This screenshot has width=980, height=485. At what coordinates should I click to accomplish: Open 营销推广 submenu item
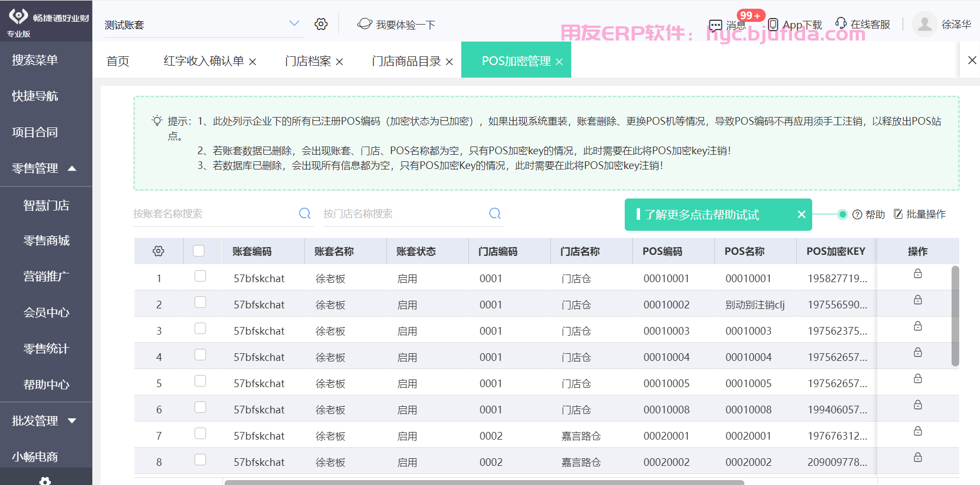[46, 277]
